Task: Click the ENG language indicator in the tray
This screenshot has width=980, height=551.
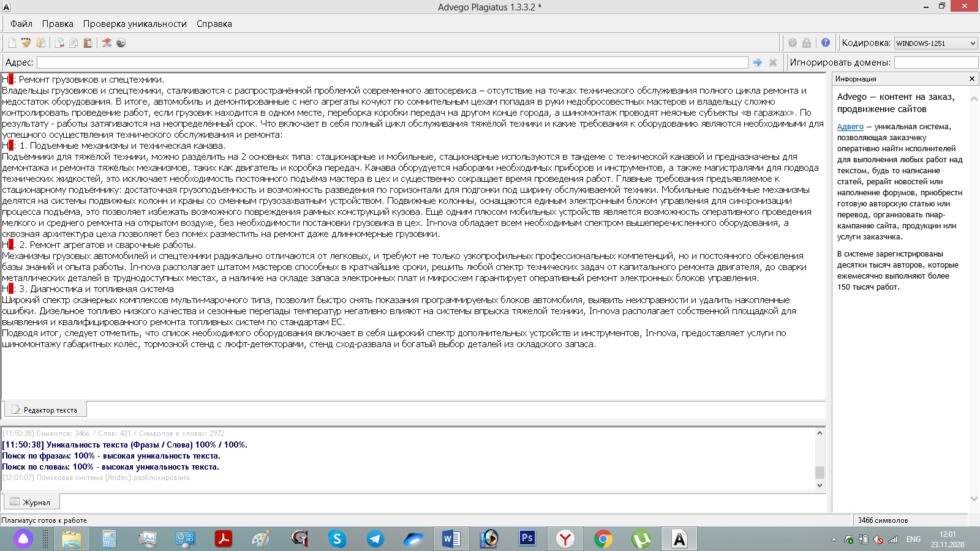Action: (913, 539)
